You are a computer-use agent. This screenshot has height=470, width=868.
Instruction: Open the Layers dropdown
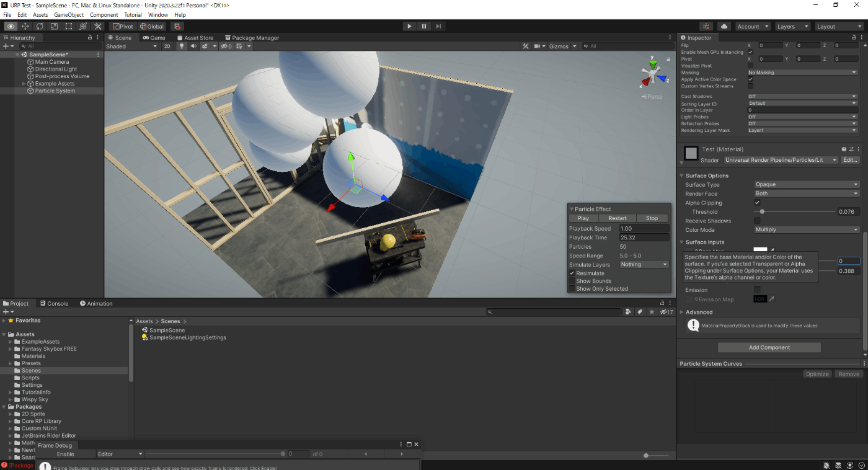click(792, 27)
